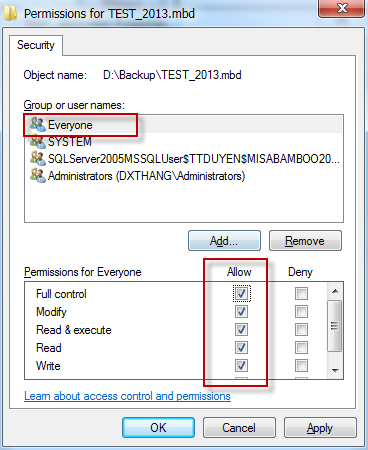368x450 pixels.
Task: Click the permissions list scrollbar thumb
Action: (x=335, y=326)
